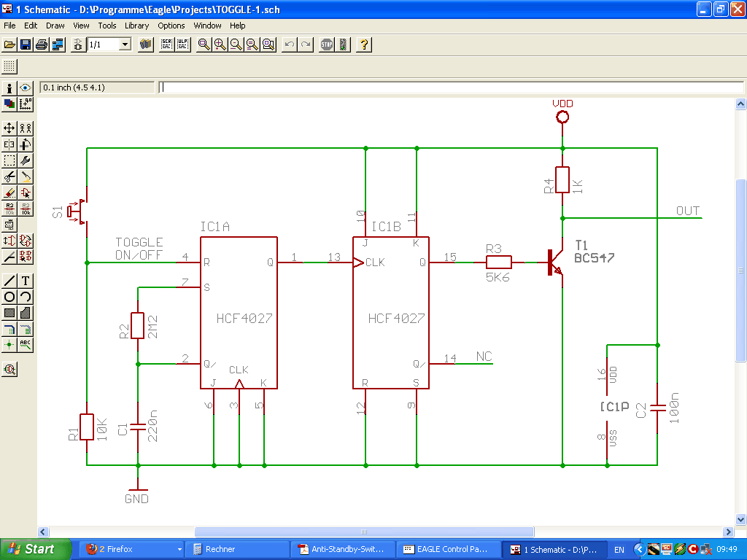Select the Name tool R2 highlighted
Viewport: 747px width, 560px height.
tap(9, 209)
